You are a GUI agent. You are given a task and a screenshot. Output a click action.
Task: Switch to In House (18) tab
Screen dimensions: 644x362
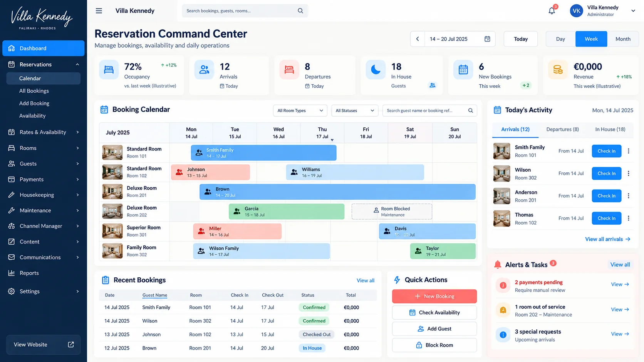pyautogui.click(x=610, y=129)
